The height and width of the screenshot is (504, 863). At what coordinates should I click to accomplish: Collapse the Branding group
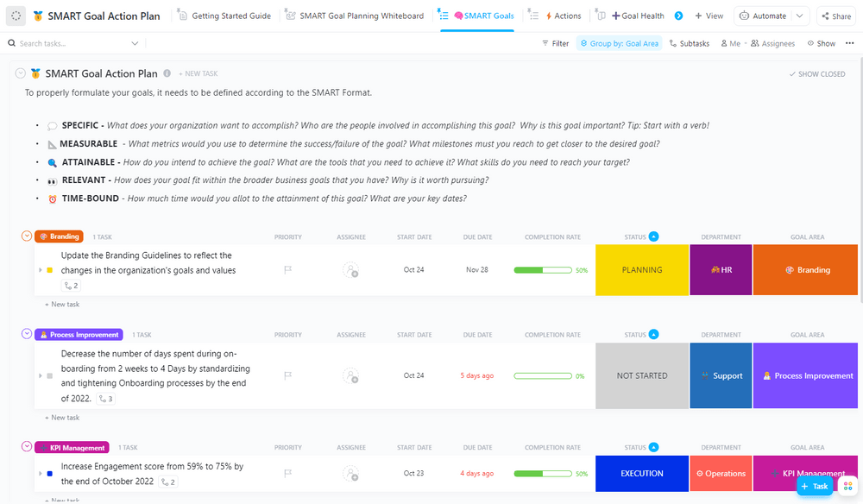click(x=27, y=236)
